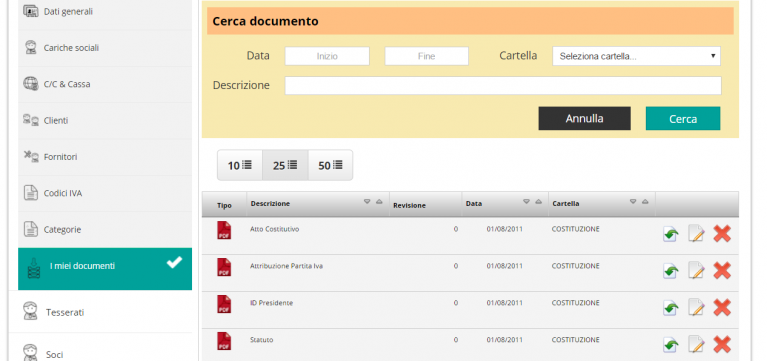
Task: Edit the ID Presidente document pencil icon
Action: [x=696, y=308]
